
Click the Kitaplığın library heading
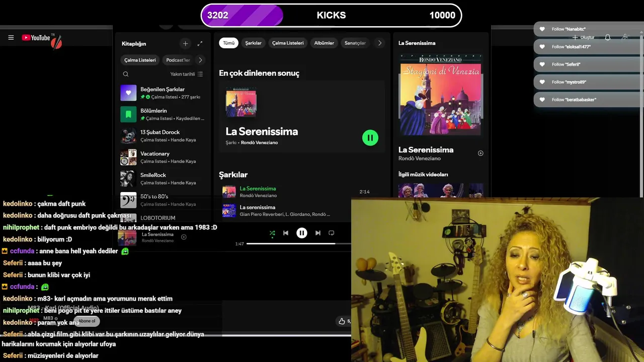(134, 44)
